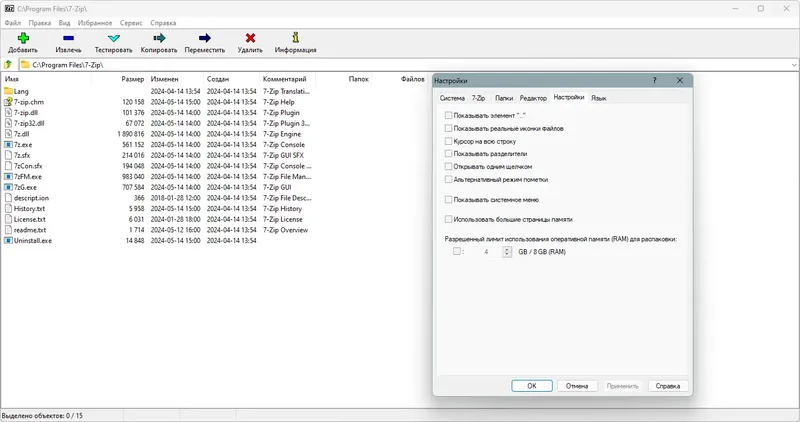Enable Показывать системное меню checkbox
This screenshot has width=800, height=422.
coord(448,200)
